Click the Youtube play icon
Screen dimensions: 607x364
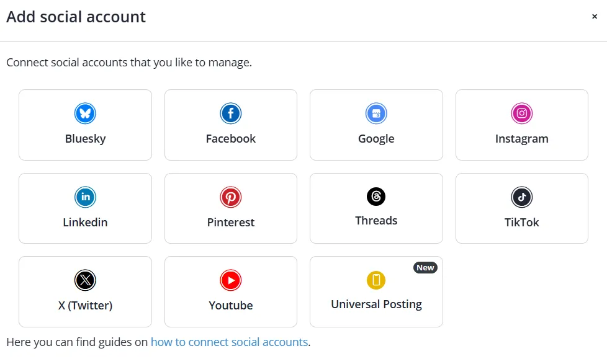click(x=230, y=280)
